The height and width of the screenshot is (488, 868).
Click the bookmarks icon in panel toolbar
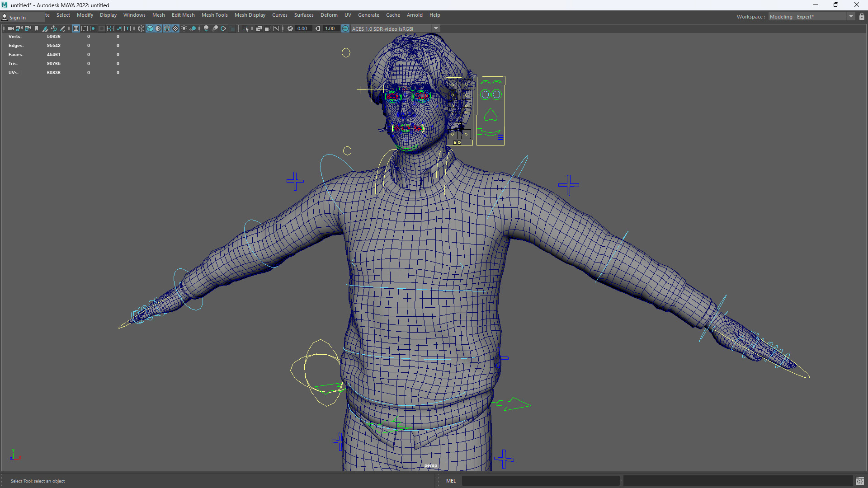coord(37,28)
